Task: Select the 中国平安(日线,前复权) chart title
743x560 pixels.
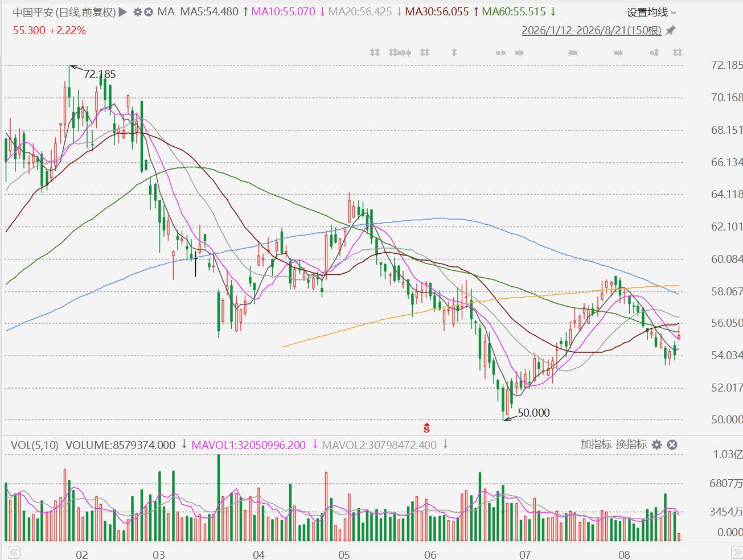Action: (64, 12)
